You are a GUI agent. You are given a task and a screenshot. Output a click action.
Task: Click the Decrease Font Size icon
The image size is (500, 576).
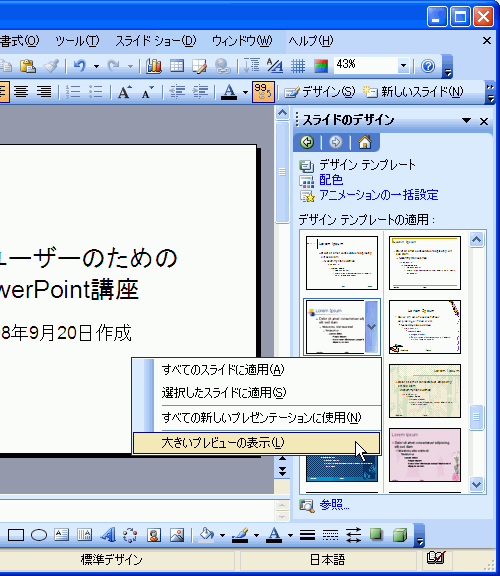(148, 91)
